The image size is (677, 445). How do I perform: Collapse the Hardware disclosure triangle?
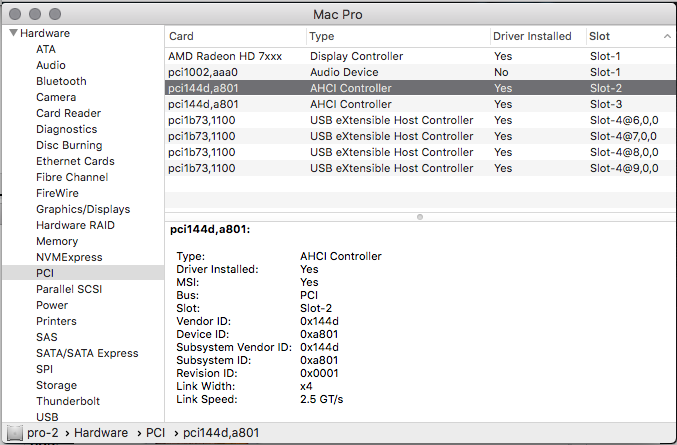point(13,33)
